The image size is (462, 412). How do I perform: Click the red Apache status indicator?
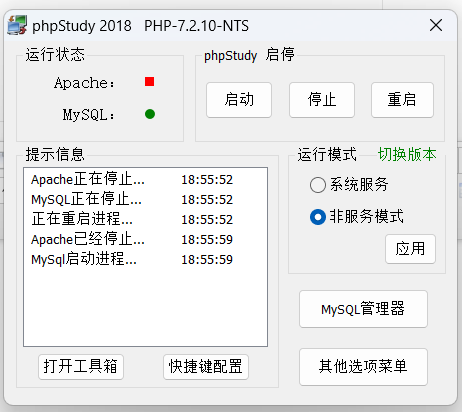pos(150,82)
